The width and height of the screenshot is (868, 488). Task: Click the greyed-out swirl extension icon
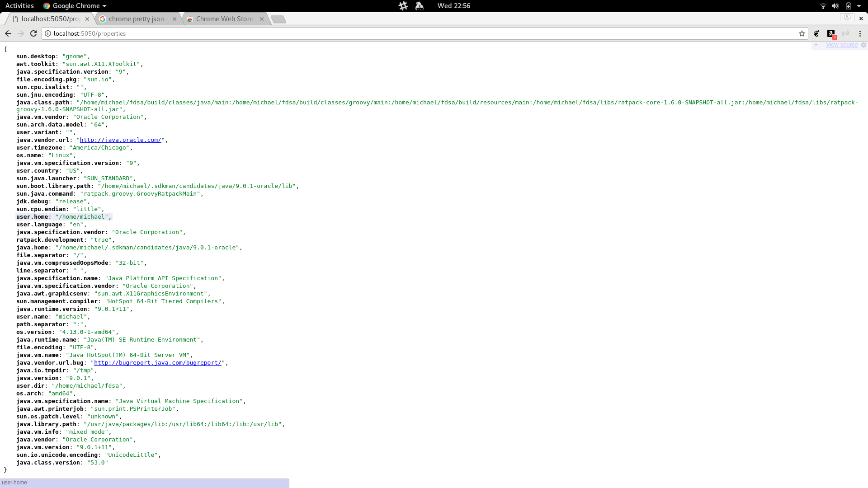coord(845,33)
